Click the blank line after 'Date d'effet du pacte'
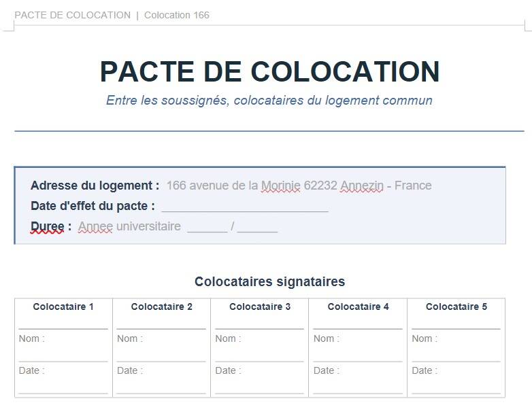Image resolution: width=532 pixels, height=420 pixels. click(245, 206)
